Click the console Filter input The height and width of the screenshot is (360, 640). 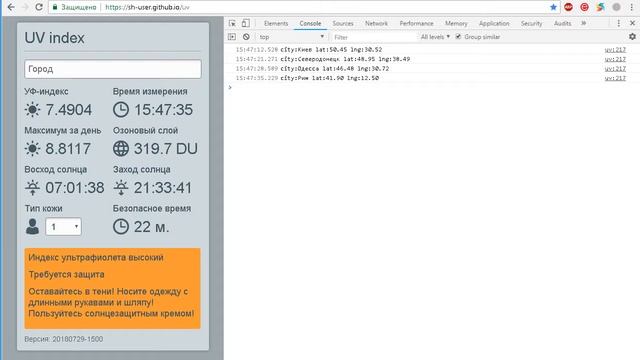coord(373,37)
